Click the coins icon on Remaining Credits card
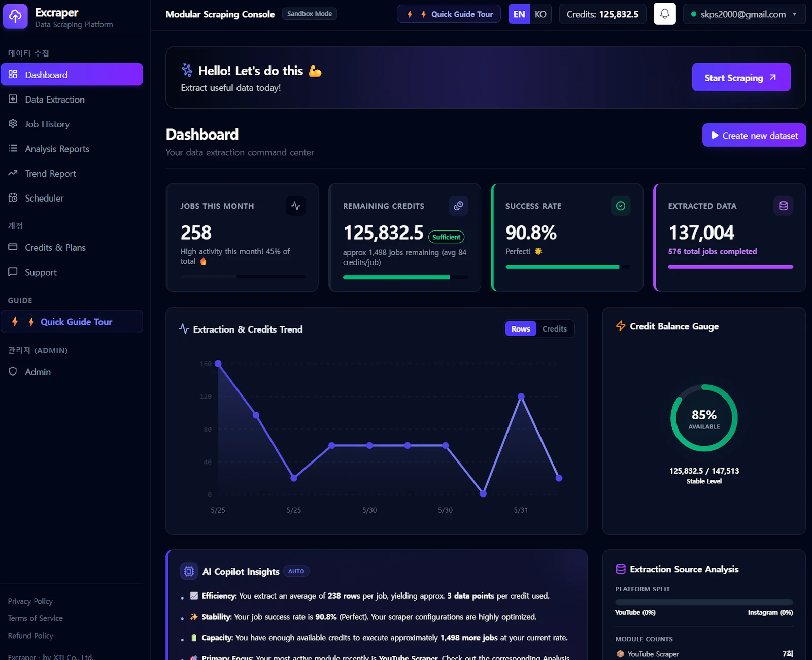Screen dimensions: 812x660 [458, 206]
